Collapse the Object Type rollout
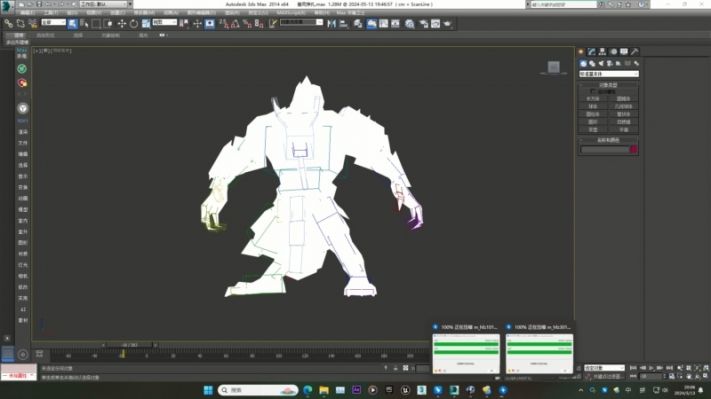The height and width of the screenshot is (399, 711). pyautogui.click(x=609, y=85)
